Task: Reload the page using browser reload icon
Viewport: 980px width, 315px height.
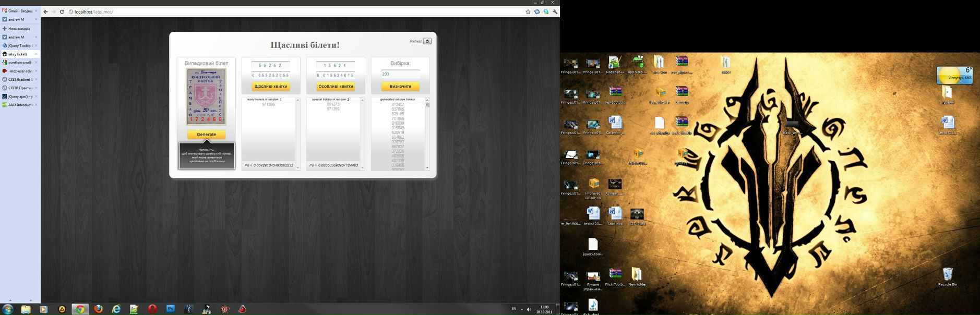Action: click(62, 11)
